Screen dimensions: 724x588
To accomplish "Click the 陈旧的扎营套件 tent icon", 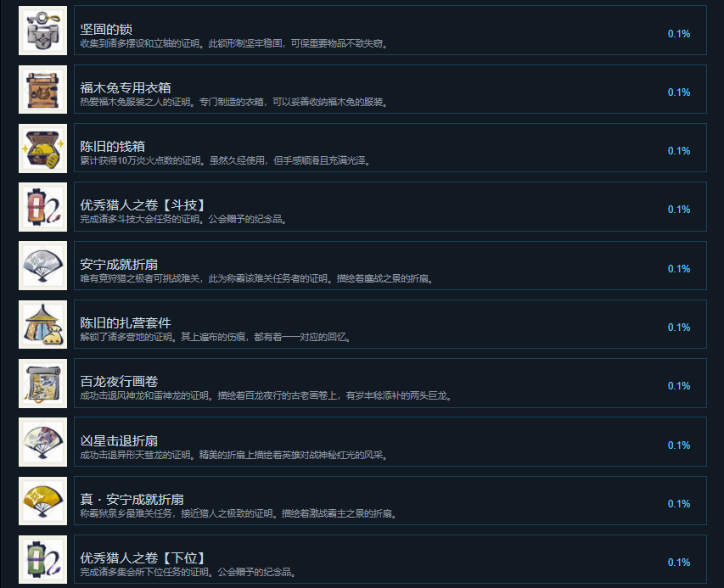I will point(43,324).
